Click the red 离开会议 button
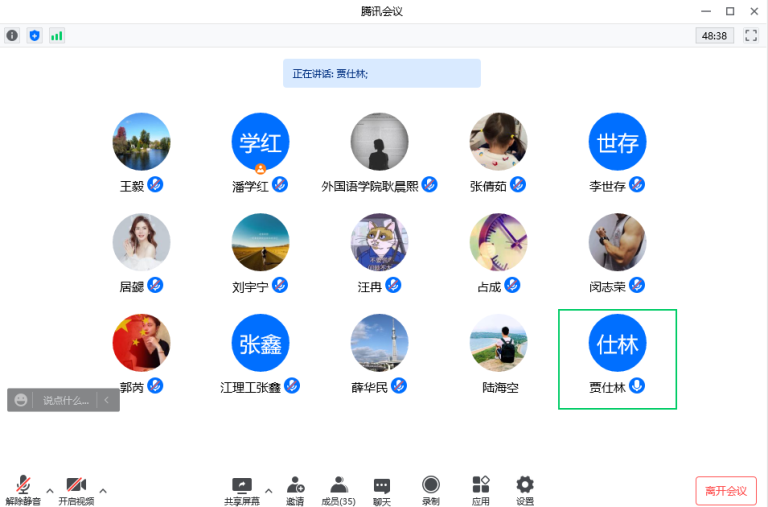768x507 pixels. click(726, 491)
